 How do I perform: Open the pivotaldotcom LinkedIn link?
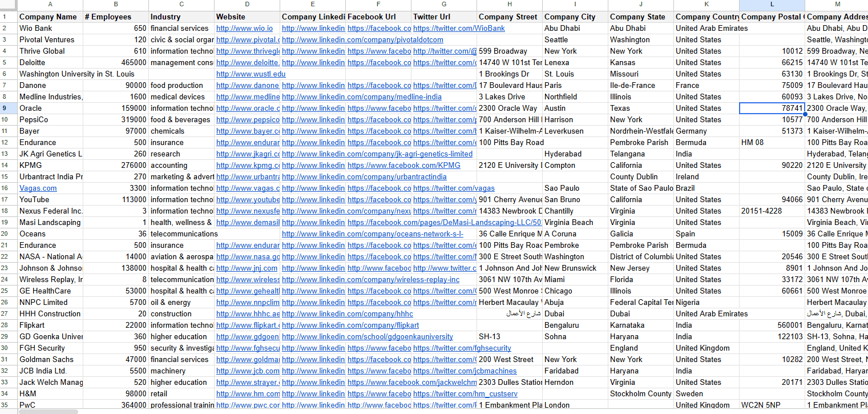[x=362, y=39]
